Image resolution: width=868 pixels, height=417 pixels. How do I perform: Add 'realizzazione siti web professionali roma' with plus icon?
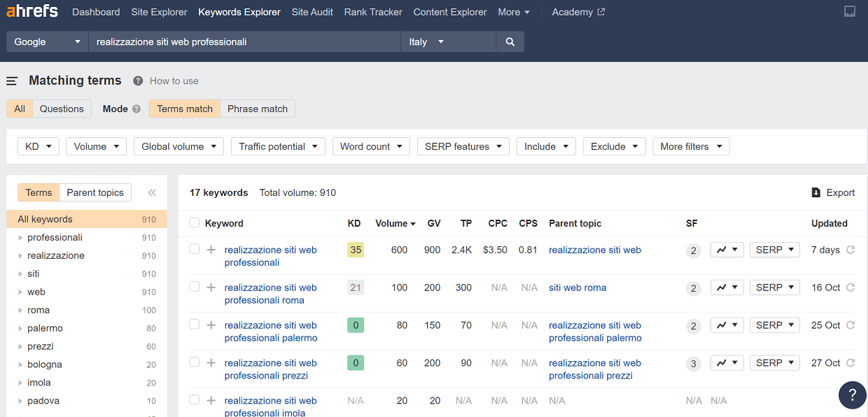click(x=211, y=288)
